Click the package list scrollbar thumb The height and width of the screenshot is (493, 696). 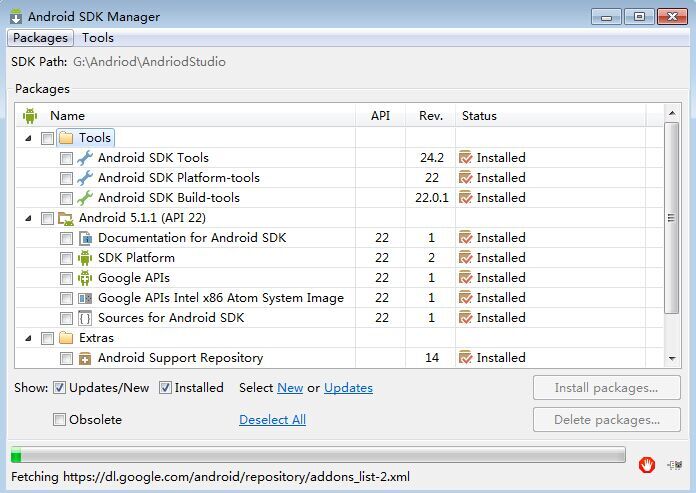click(671, 218)
